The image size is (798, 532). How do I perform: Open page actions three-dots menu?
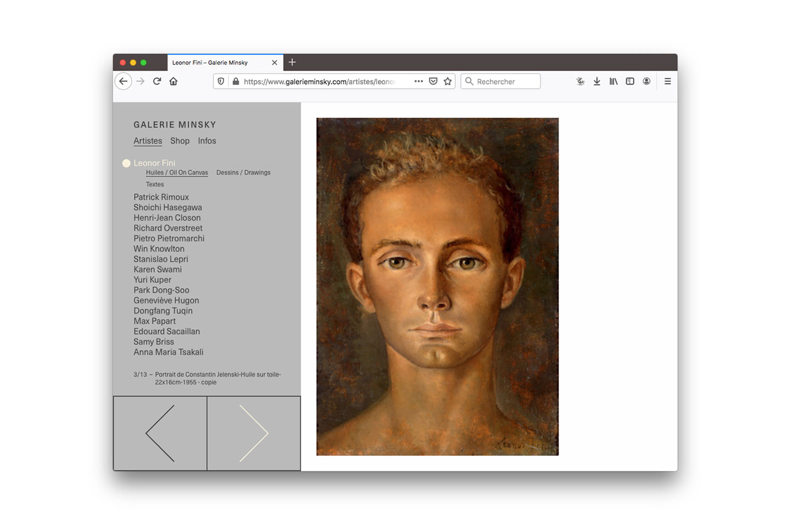click(419, 81)
